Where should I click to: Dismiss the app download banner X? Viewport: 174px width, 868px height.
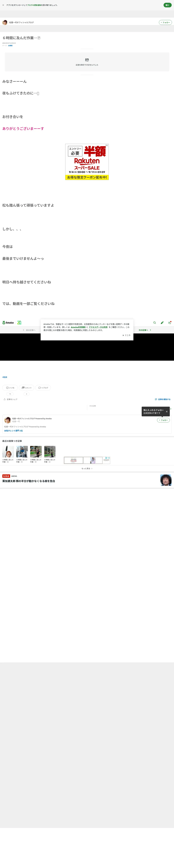3,5
